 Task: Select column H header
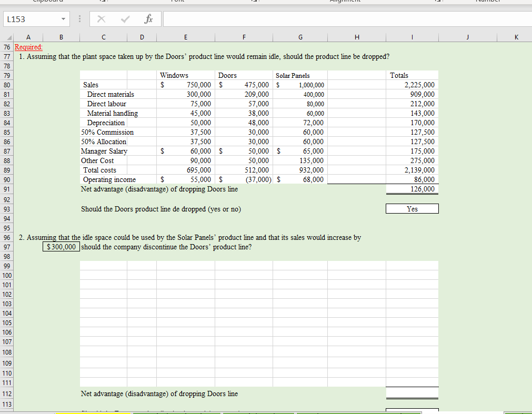tap(357, 37)
